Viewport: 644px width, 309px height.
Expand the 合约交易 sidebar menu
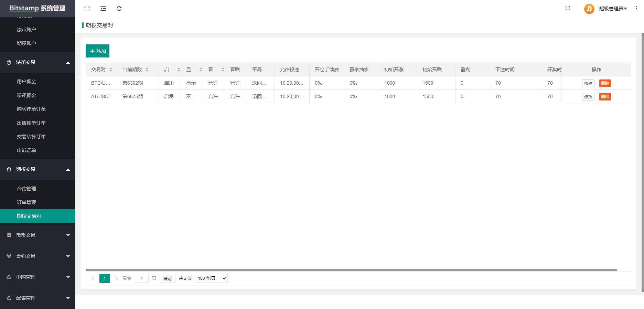tap(37, 256)
